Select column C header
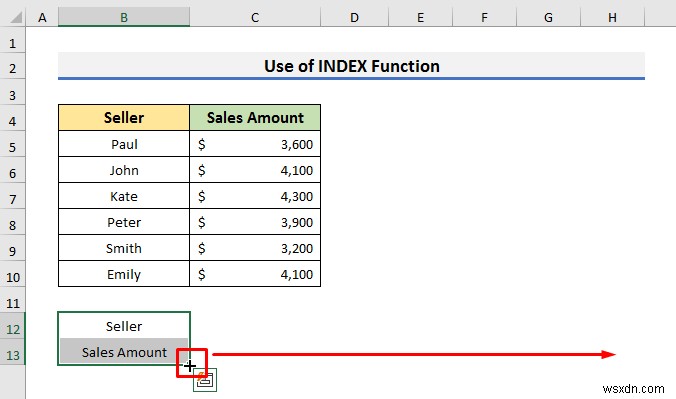Screen dimensions: 676x399 pos(255,18)
